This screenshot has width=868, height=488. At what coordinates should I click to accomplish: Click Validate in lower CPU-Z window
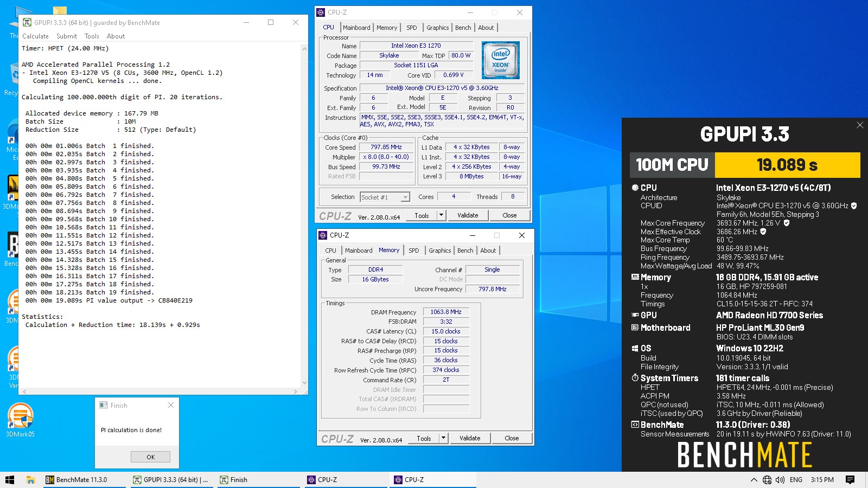click(470, 438)
